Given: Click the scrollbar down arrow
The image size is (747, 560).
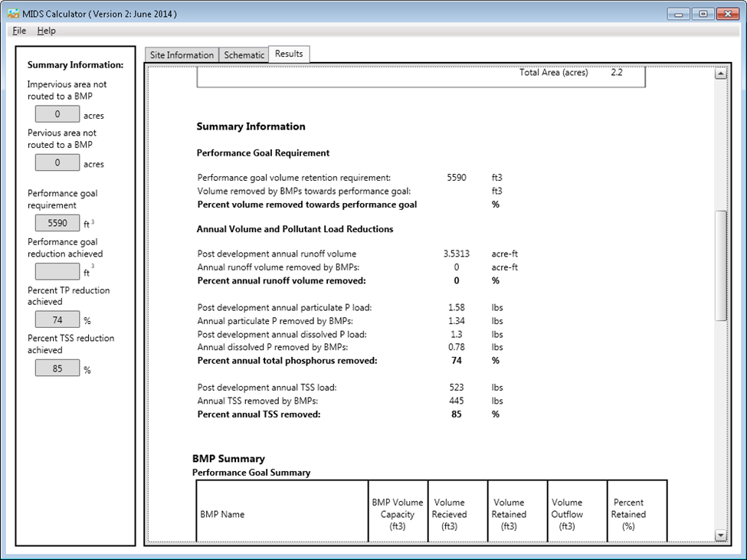Looking at the screenshot, I should (720, 535).
